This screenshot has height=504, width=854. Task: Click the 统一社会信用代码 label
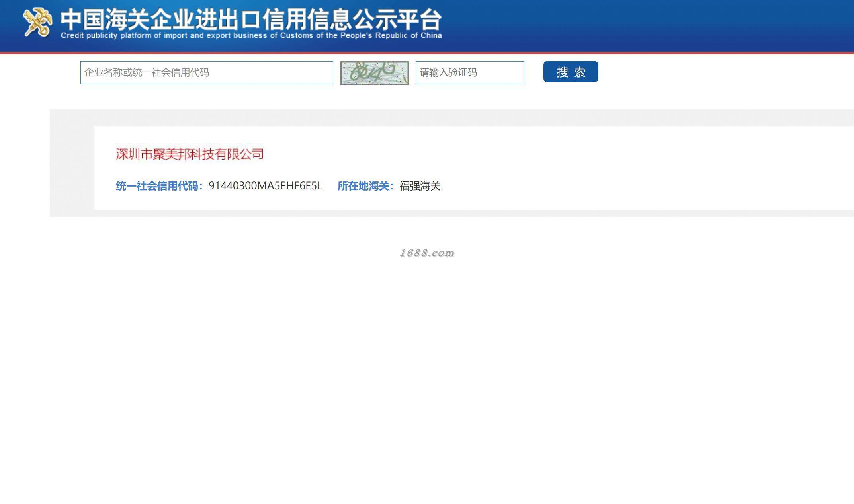click(158, 186)
